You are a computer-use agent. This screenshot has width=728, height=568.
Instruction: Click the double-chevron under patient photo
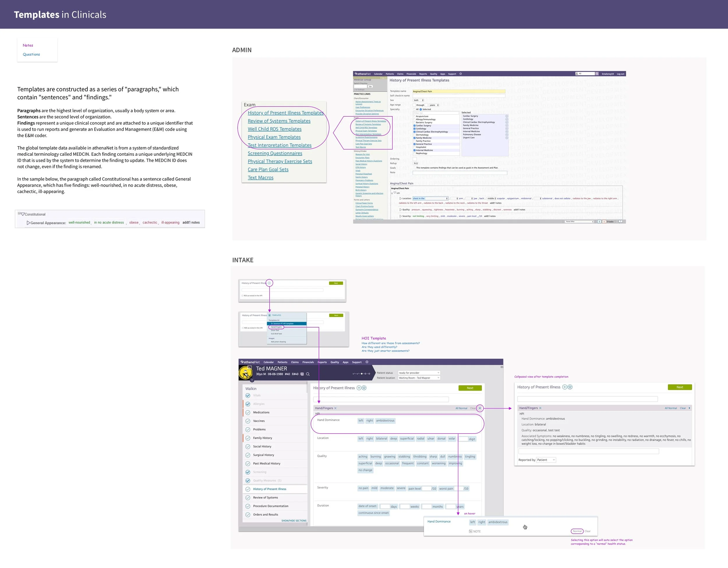(252, 380)
